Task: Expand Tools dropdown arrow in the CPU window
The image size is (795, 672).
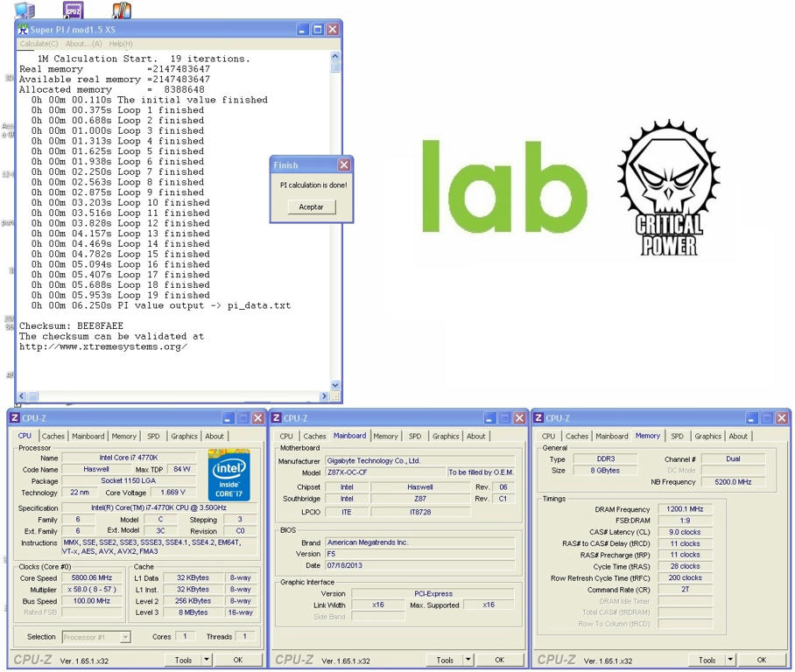Action: point(207,660)
